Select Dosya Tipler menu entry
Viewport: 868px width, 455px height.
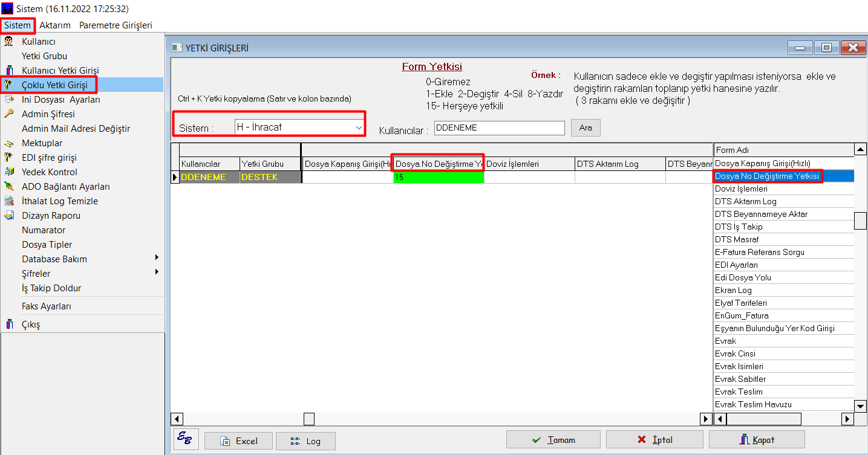click(47, 245)
